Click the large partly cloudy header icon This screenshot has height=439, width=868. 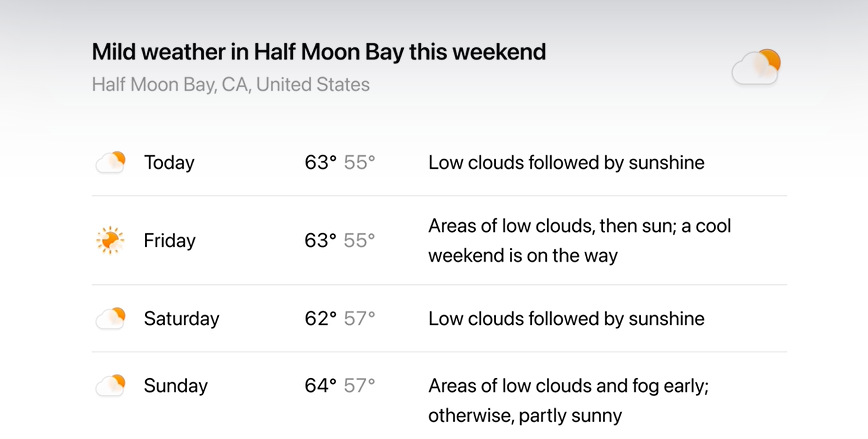tap(756, 67)
